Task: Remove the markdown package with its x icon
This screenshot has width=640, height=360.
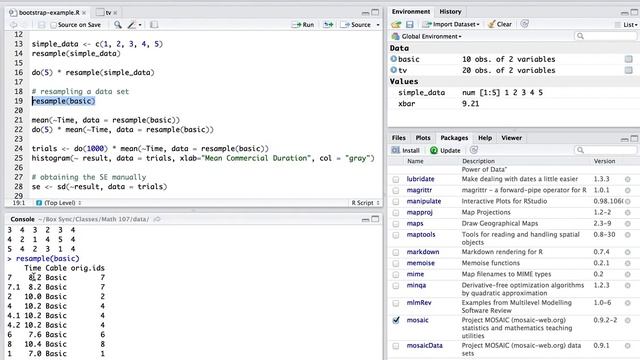Action: pyautogui.click(x=628, y=252)
